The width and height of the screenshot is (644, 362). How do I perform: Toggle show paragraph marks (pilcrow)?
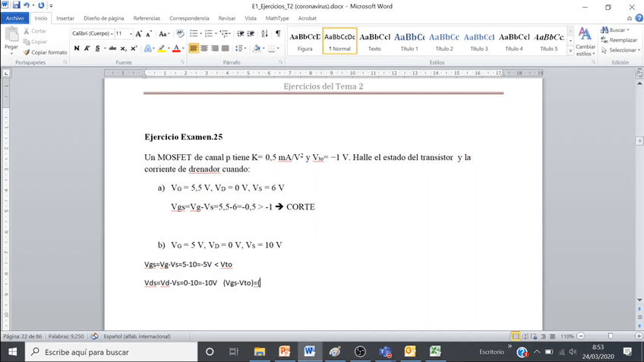(x=278, y=33)
